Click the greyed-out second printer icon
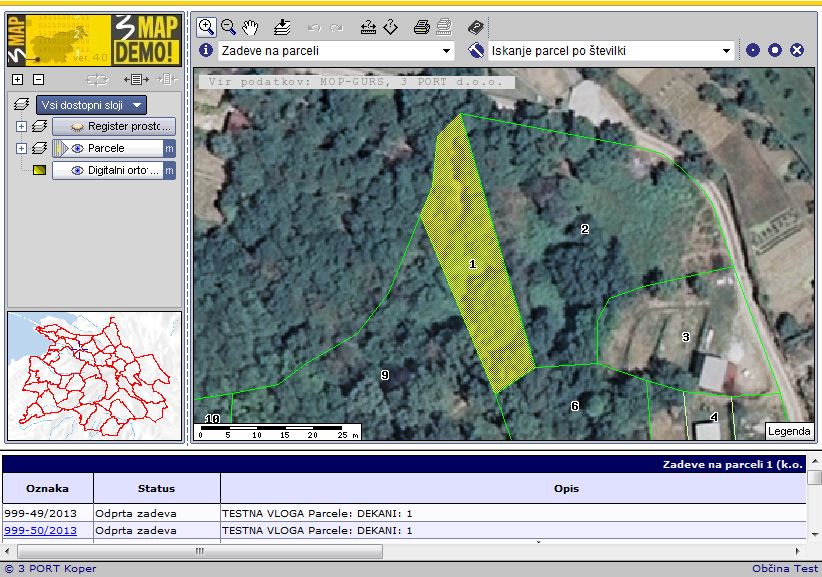This screenshot has width=822, height=577. coord(444,27)
